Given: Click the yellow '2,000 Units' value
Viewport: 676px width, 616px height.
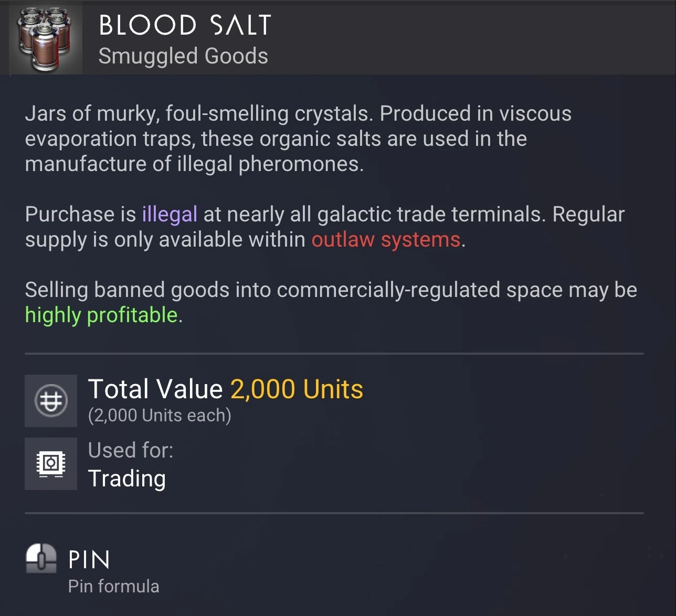Looking at the screenshot, I should coord(297,389).
